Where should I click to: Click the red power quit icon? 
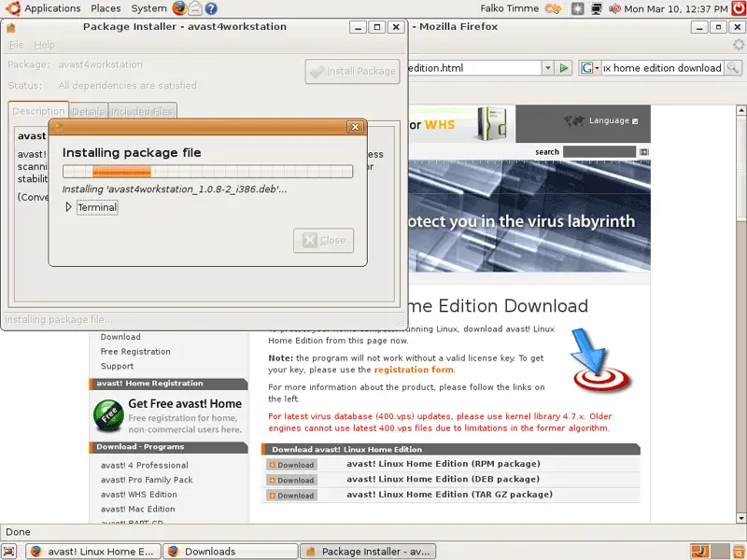(739, 8)
